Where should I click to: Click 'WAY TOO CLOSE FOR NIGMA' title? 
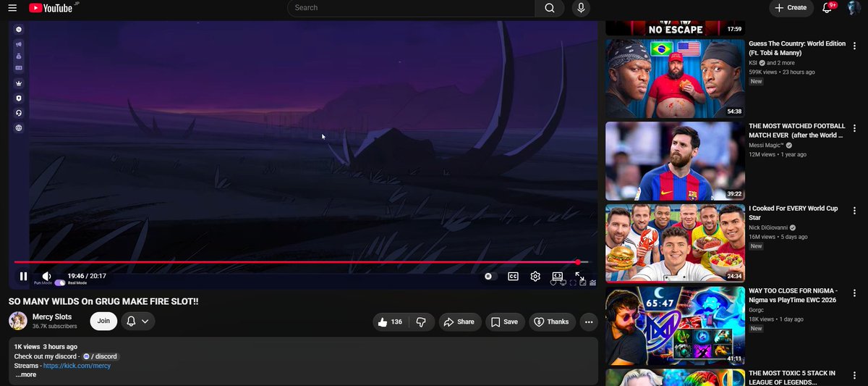pyautogui.click(x=794, y=295)
